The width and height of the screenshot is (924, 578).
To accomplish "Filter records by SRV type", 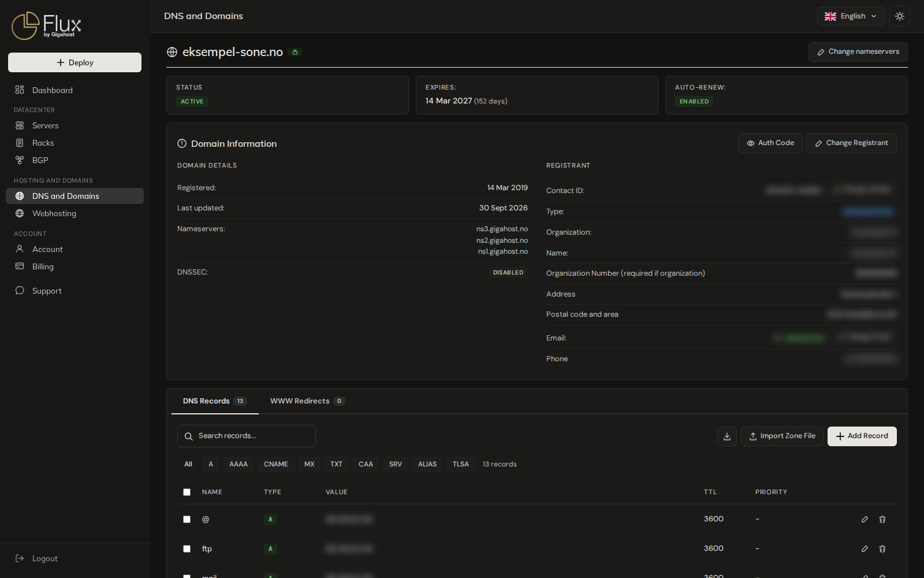I will (x=396, y=464).
